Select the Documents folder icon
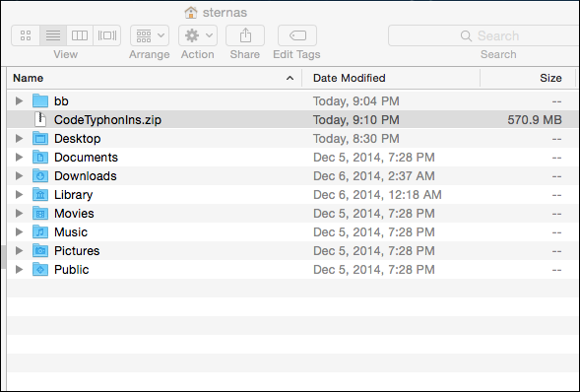This screenshot has width=580, height=392. point(40,158)
